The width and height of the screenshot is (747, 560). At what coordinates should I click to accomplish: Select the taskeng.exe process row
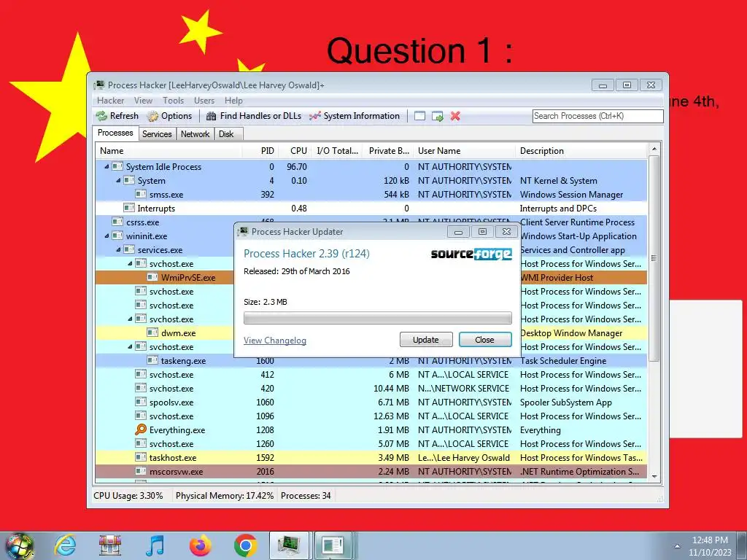pos(371,360)
